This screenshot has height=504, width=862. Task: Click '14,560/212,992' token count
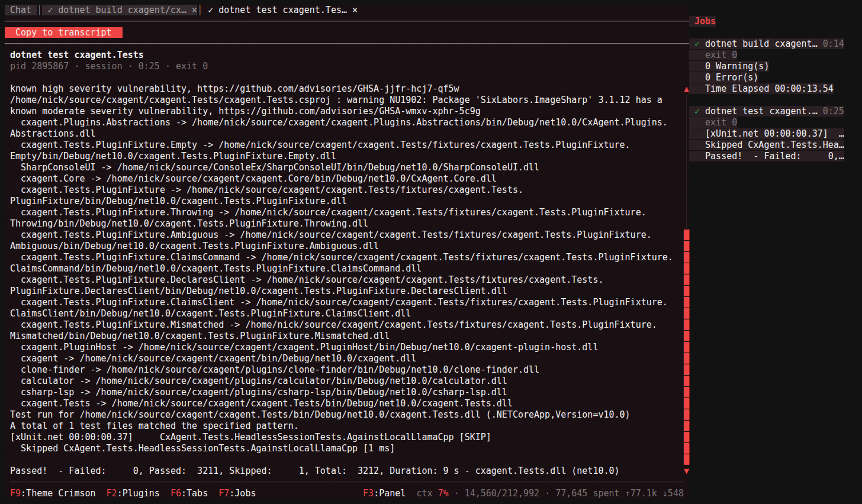pos(502,493)
